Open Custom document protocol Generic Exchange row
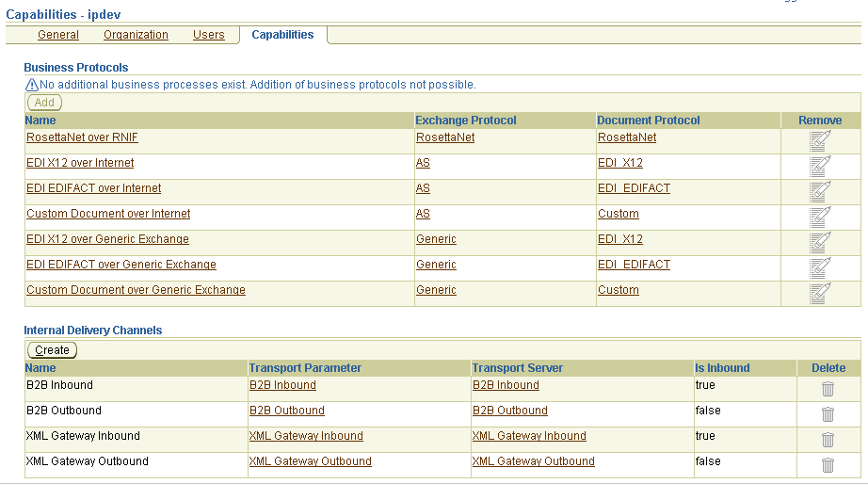The width and height of the screenshot is (868, 484). point(619,290)
